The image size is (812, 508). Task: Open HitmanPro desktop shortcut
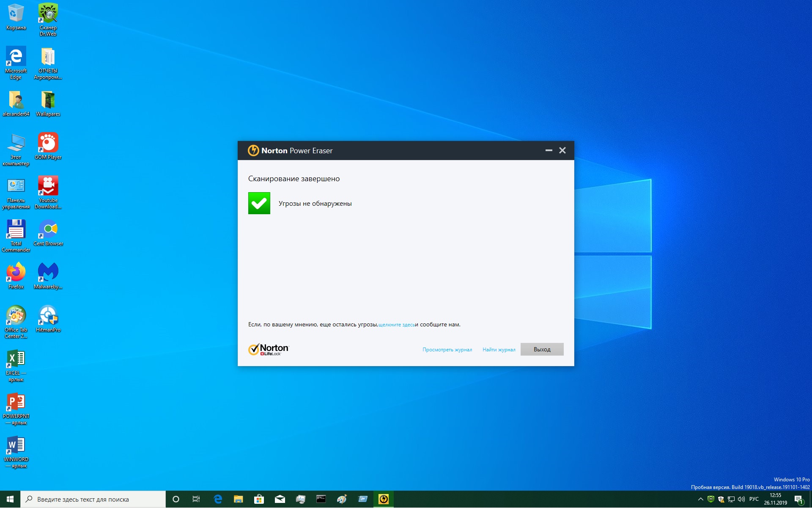(x=48, y=319)
